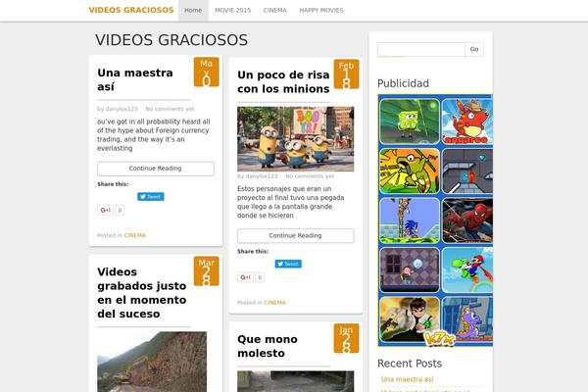Open HAPPY MOVIES menu item
This screenshot has width=588, height=392.
coord(321,10)
